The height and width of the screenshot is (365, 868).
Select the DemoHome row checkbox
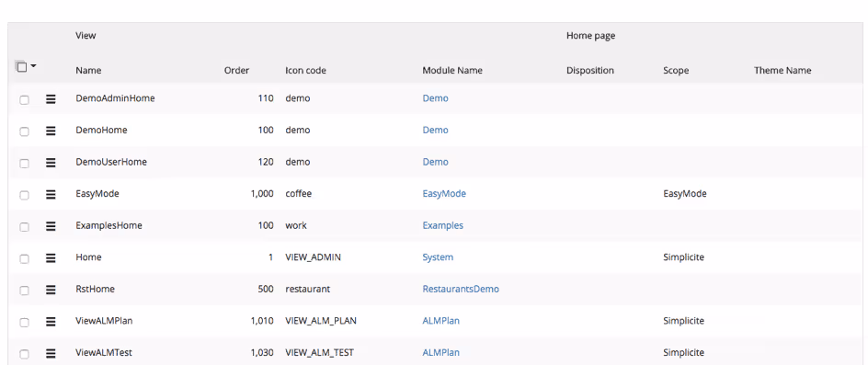point(24,131)
